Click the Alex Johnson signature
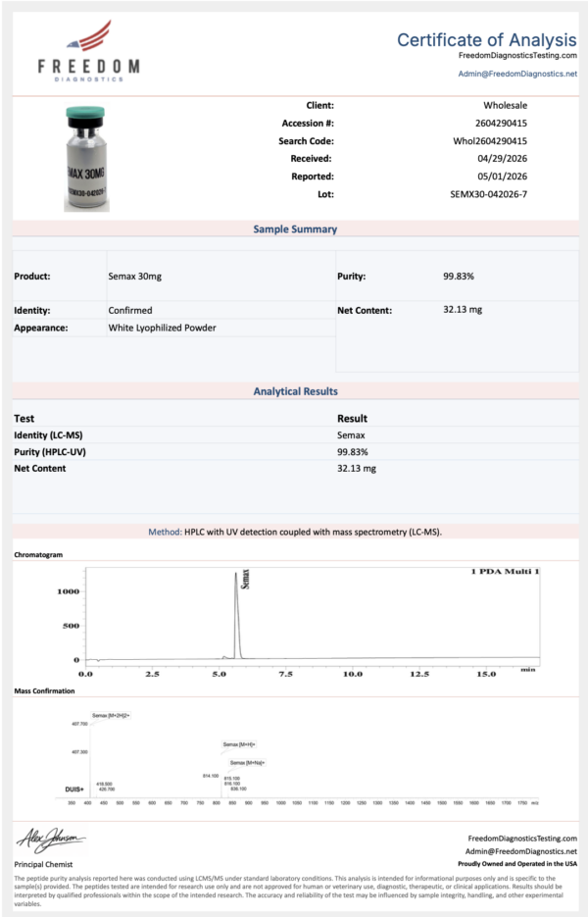This screenshot has height=917, width=588. click(x=51, y=841)
